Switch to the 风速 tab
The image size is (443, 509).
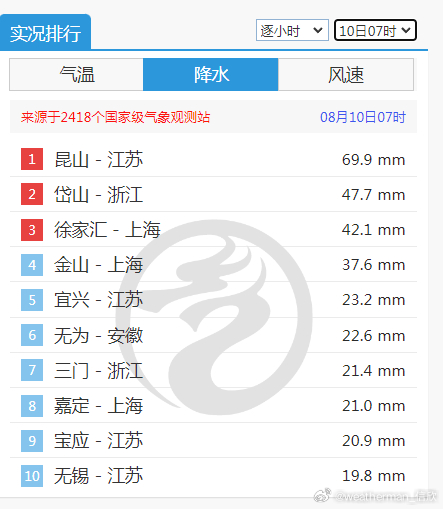click(346, 74)
